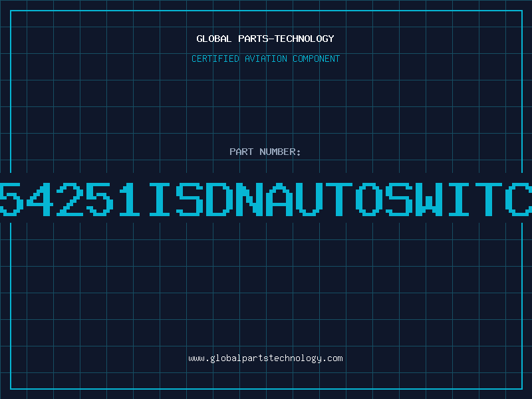Click the PART NUMBER: label
532x399 pixels.
(x=265, y=152)
